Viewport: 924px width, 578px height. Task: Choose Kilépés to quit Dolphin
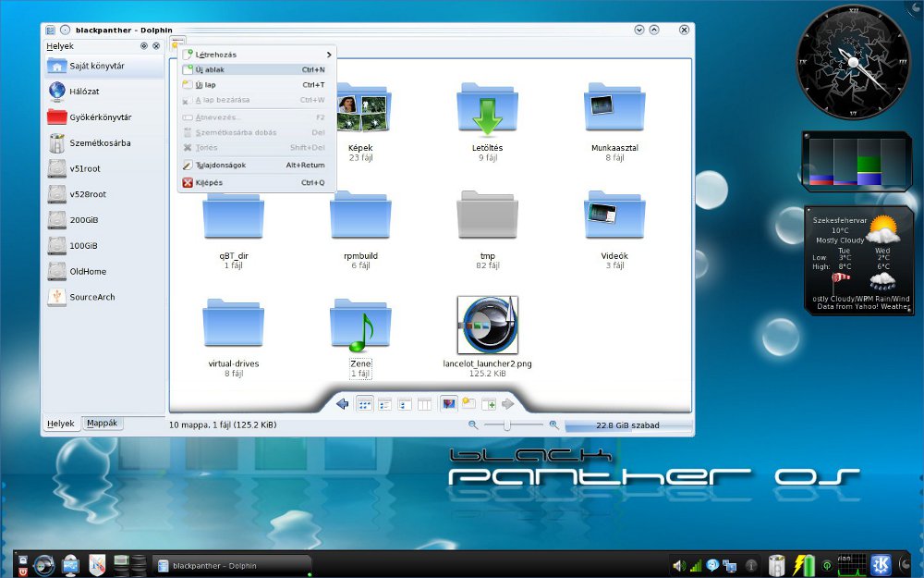point(257,183)
